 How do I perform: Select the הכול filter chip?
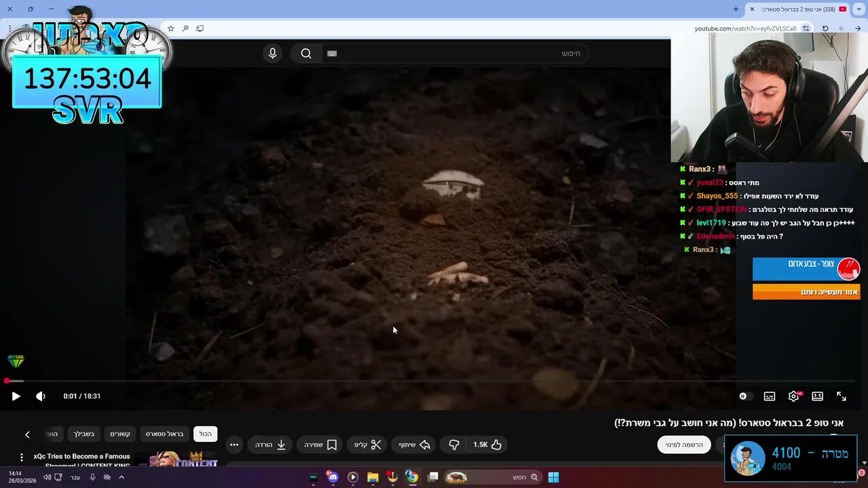205,434
